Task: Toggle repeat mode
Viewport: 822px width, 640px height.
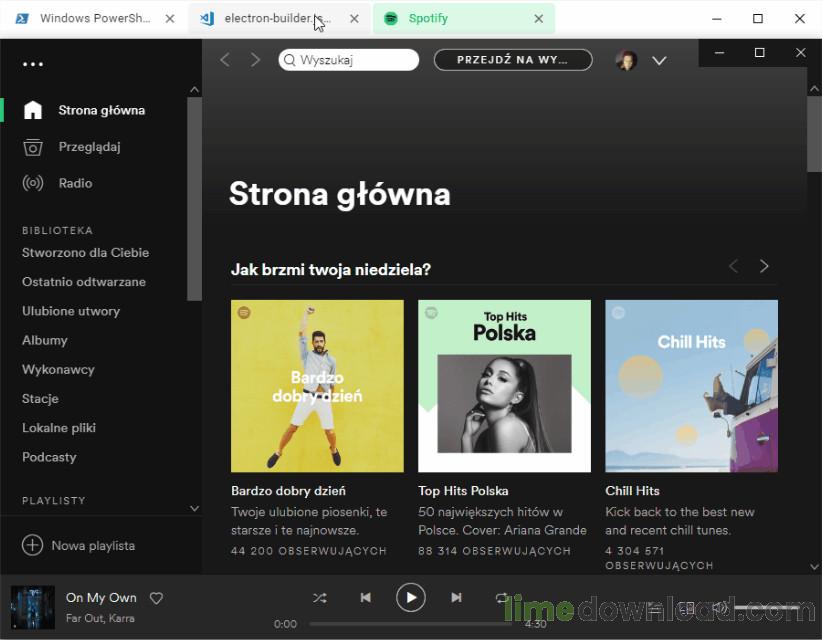Action: (x=501, y=598)
